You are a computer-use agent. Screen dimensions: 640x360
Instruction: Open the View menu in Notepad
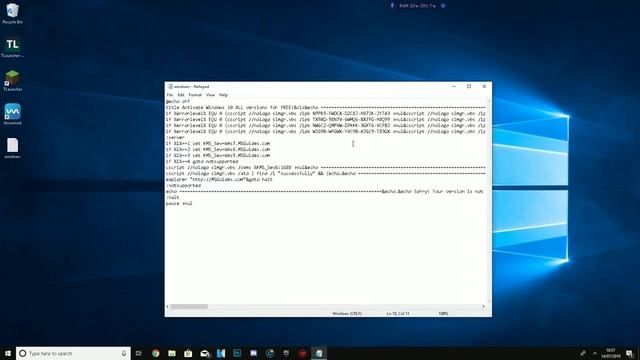(210, 95)
